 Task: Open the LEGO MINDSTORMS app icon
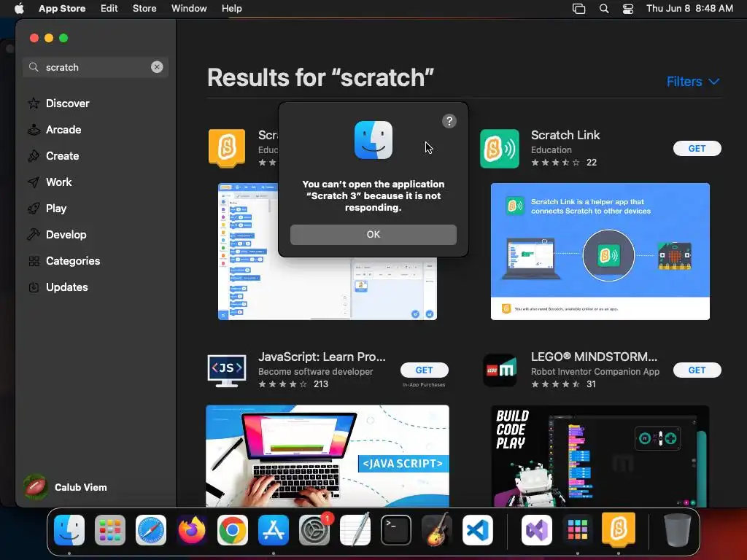coord(499,370)
